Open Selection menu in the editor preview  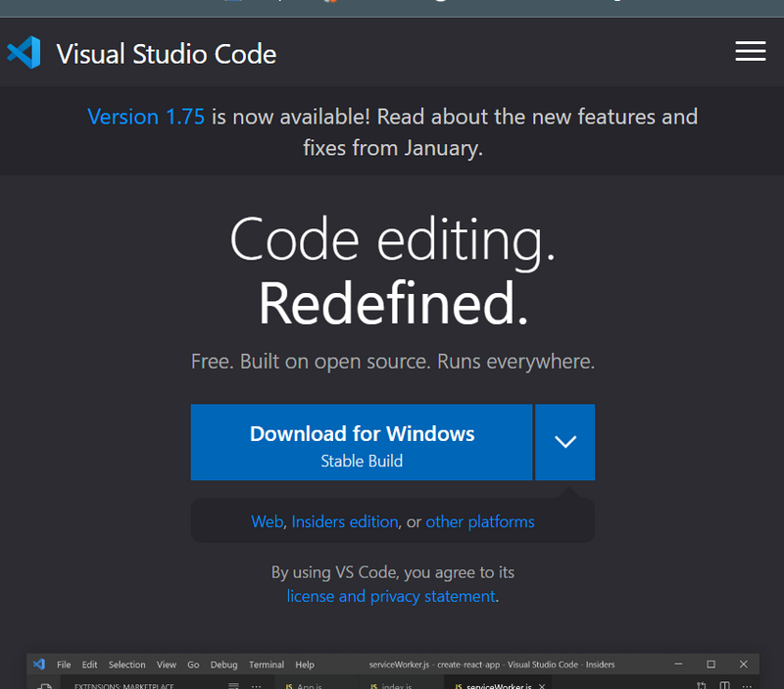click(126, 664)
